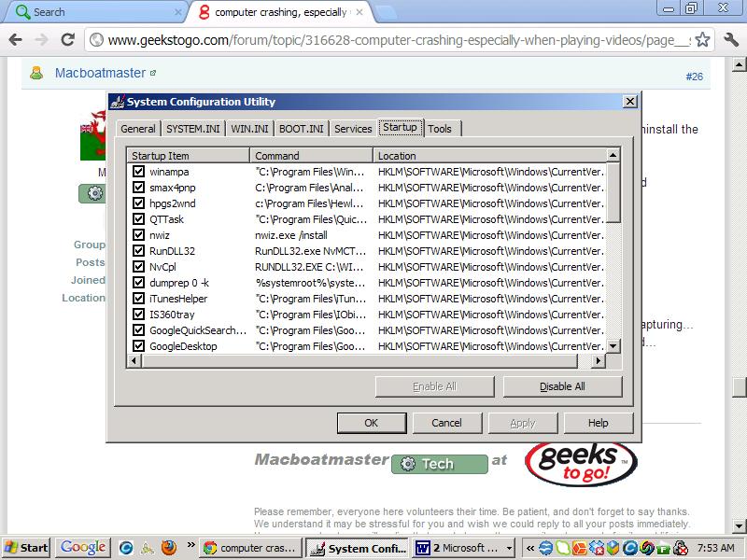This screenshot has height=560, width=747.
Task: Click the Disable All button
Action: click(x=563, y=386)
